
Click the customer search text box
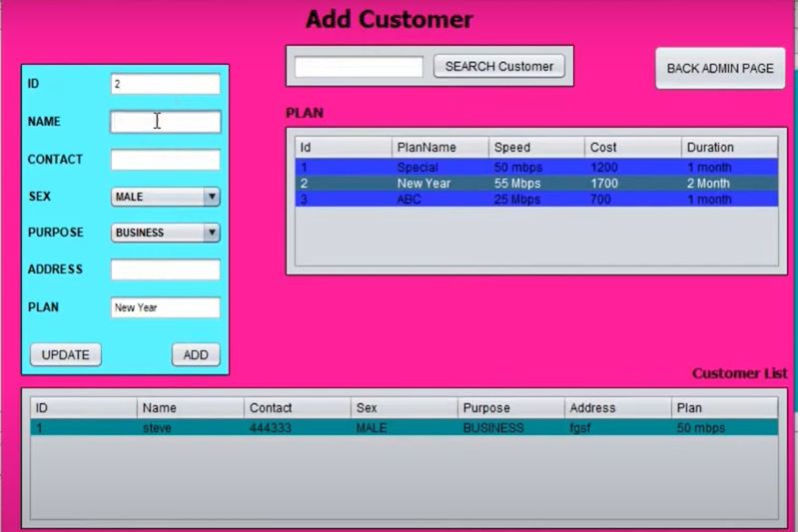click(x=359, y=67)
